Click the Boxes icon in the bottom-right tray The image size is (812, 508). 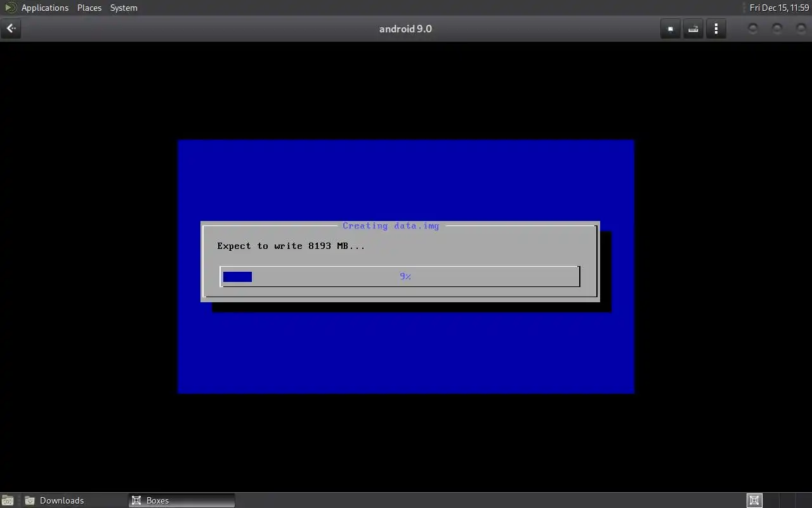[754, 500]
